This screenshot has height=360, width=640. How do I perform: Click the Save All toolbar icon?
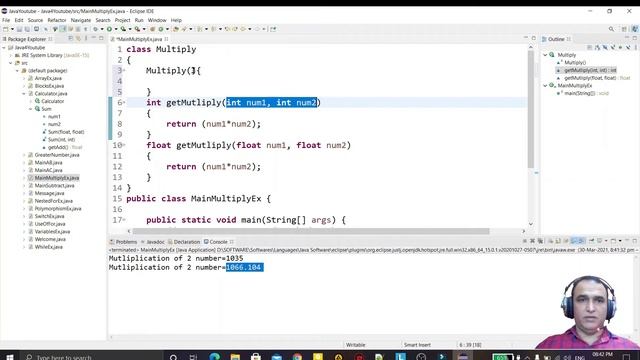27,29
